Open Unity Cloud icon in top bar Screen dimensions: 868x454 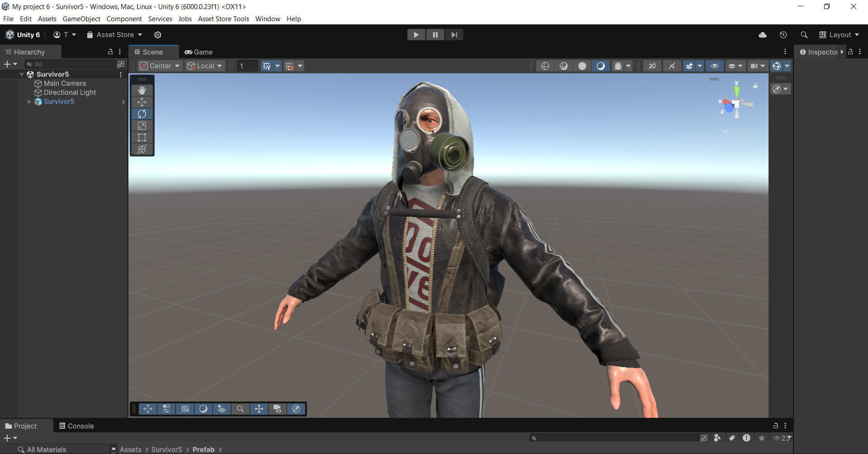(763, 35)
